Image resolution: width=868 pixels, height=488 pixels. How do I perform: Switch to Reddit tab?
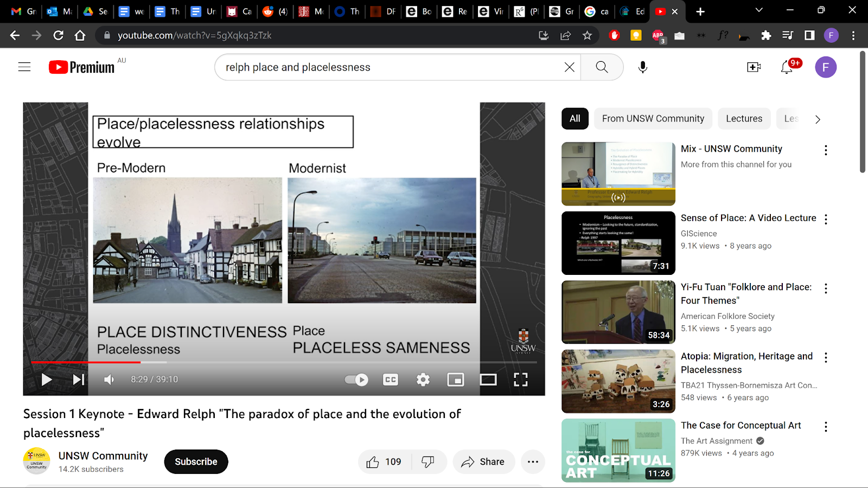pos(275,11)
